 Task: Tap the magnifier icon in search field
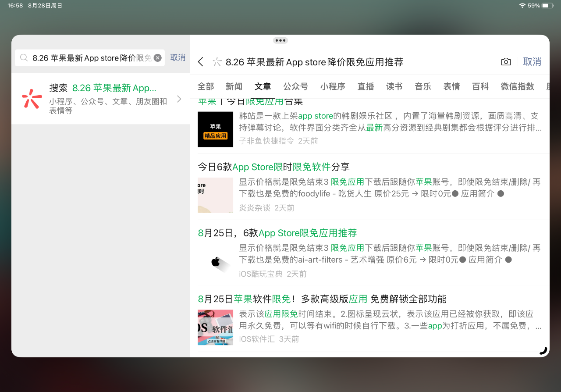(24, 58)
